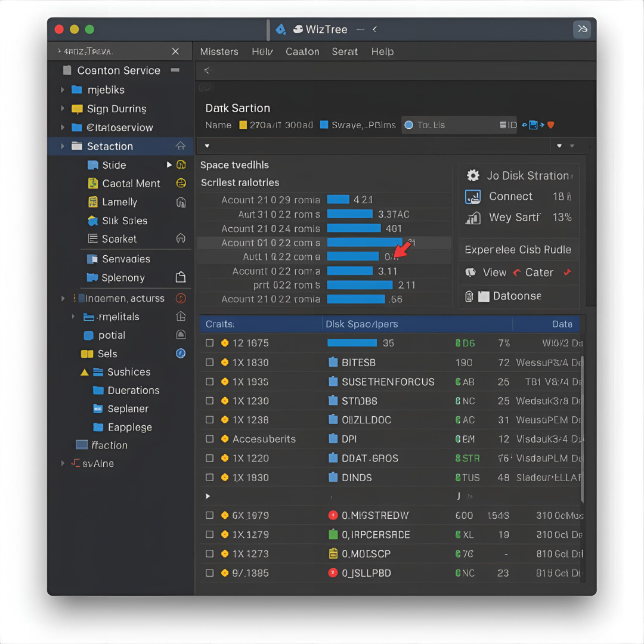Open the Help menu

(382, 51)
